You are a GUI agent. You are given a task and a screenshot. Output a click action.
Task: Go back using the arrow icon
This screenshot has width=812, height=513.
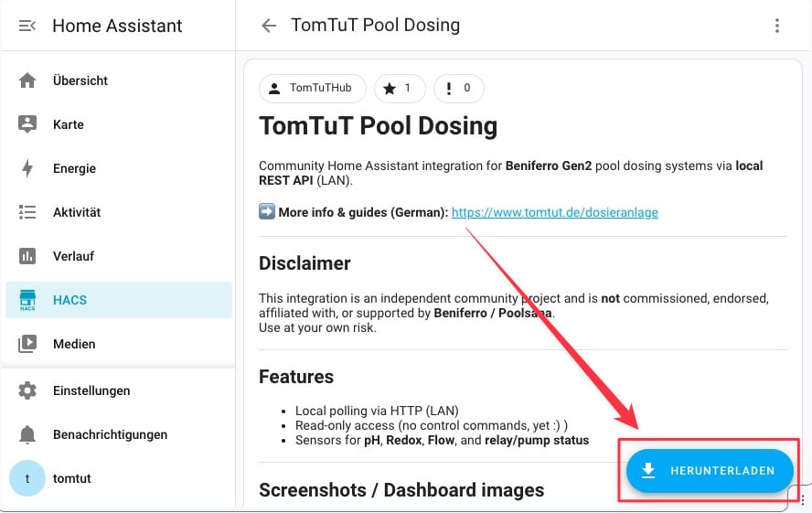pyautogui.click(x=268, y=26)
